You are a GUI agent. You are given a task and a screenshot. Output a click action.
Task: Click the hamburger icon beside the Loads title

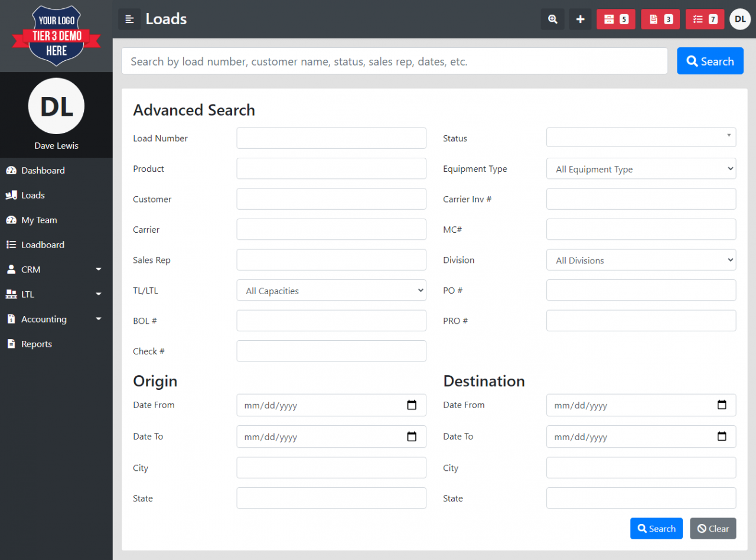click(x=129, y=19)
